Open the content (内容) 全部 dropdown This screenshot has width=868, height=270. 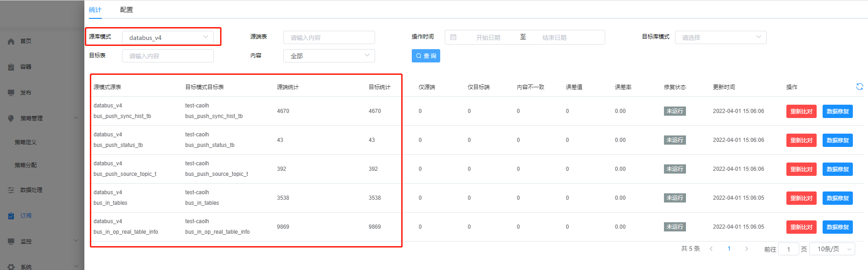tap(329, 56)
